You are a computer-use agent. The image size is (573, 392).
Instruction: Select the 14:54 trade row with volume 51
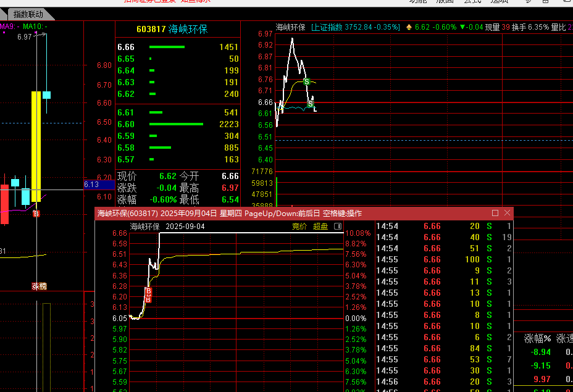point(443,248)
